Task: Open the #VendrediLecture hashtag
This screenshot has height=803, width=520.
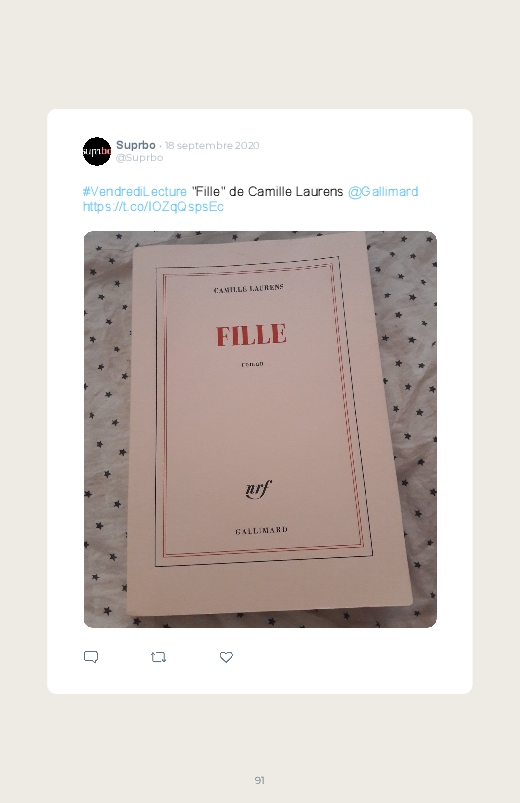Action: pos(135,192)
